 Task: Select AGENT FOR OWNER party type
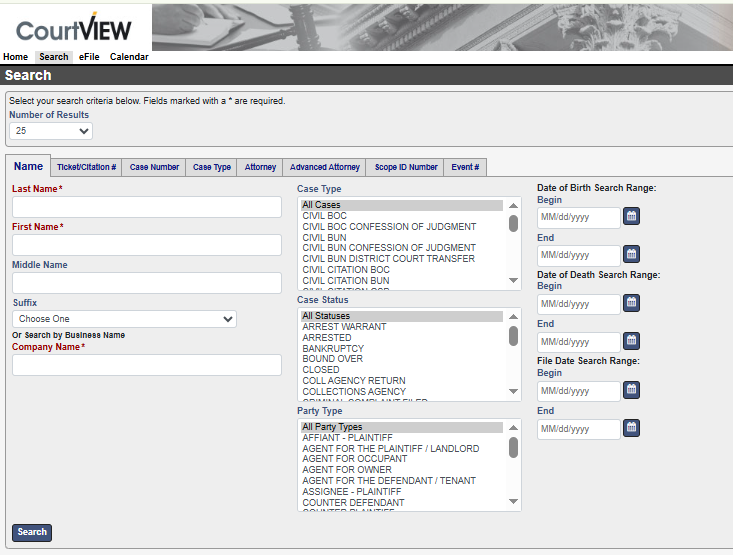click(402, 469)
